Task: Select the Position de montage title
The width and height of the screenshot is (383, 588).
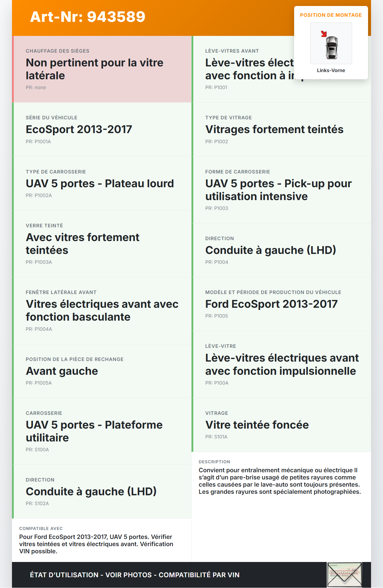Action: tap(331, 15)
